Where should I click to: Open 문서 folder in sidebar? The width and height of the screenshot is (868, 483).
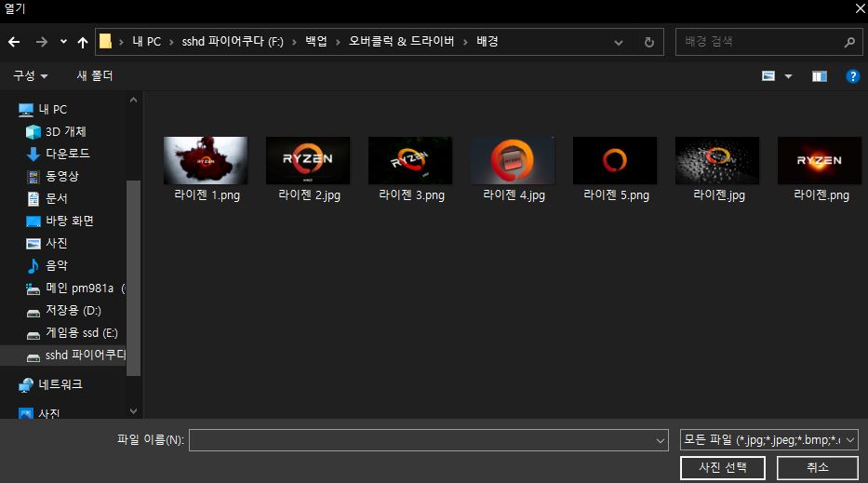[56, 198]
